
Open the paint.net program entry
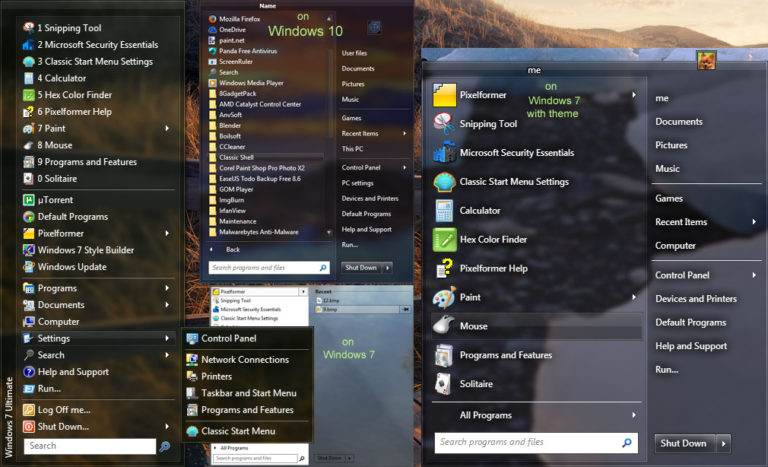(x=234, y=40)
